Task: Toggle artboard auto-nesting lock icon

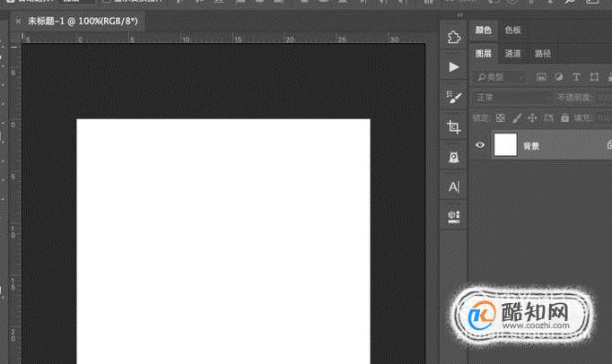Action: click(x=549, y=117)
